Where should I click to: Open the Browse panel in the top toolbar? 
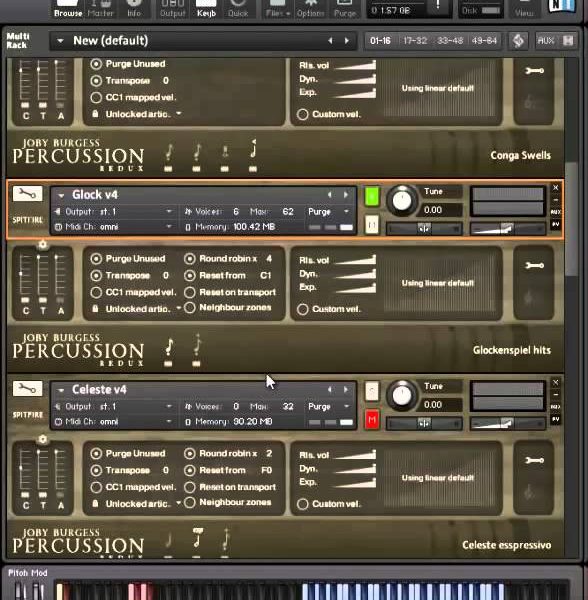68,9
